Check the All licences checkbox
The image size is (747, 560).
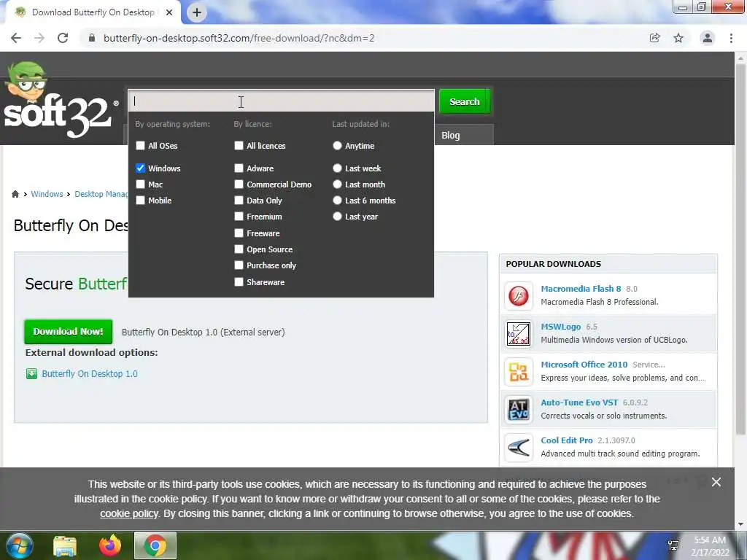pyautogui.click(x=239, y=146)
